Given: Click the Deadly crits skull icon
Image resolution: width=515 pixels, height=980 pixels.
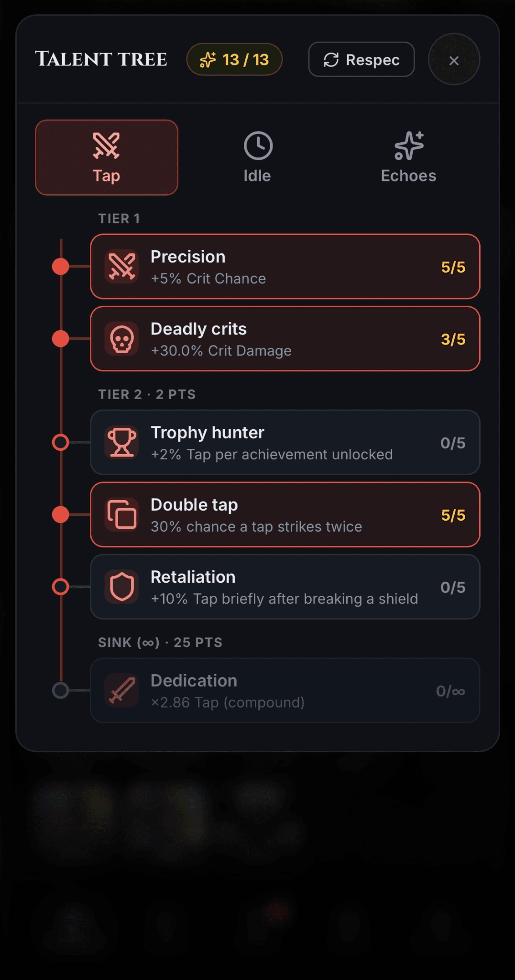Looking at the screenshot, I should click(x=121, y=339).
